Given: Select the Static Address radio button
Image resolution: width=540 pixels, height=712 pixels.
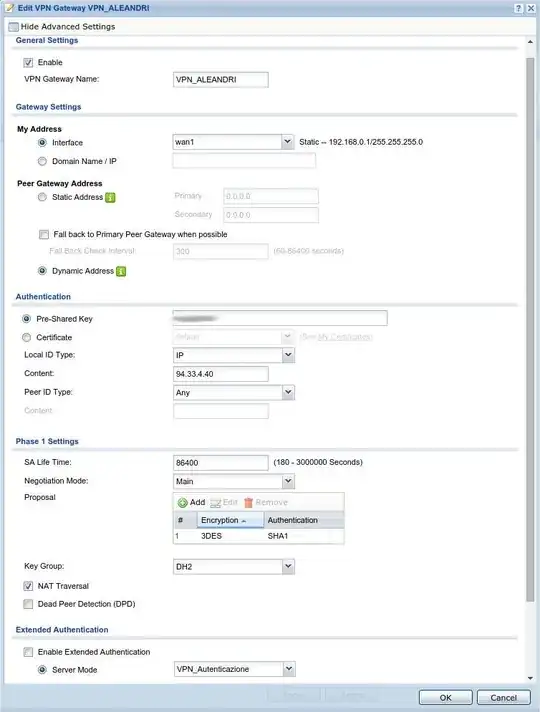Looking at the screenshot, I should pos(42,197).
